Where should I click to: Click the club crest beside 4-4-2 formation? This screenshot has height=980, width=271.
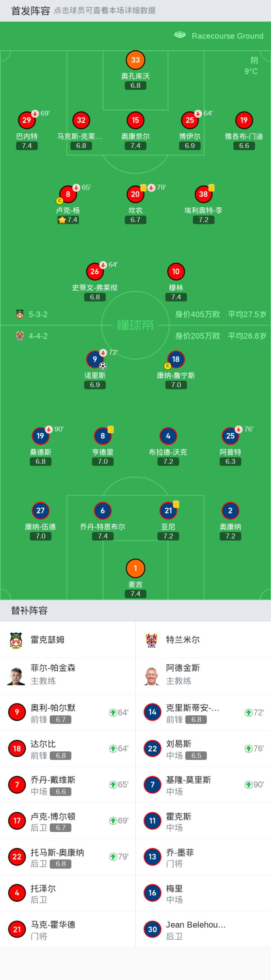20,336
